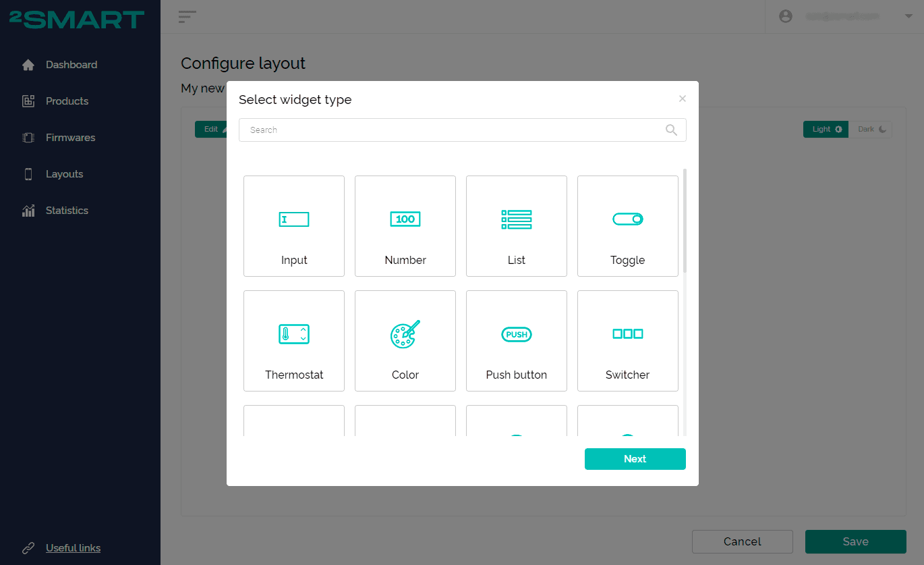Select the Number widget type
924x565 pixels.
point(405,226)
